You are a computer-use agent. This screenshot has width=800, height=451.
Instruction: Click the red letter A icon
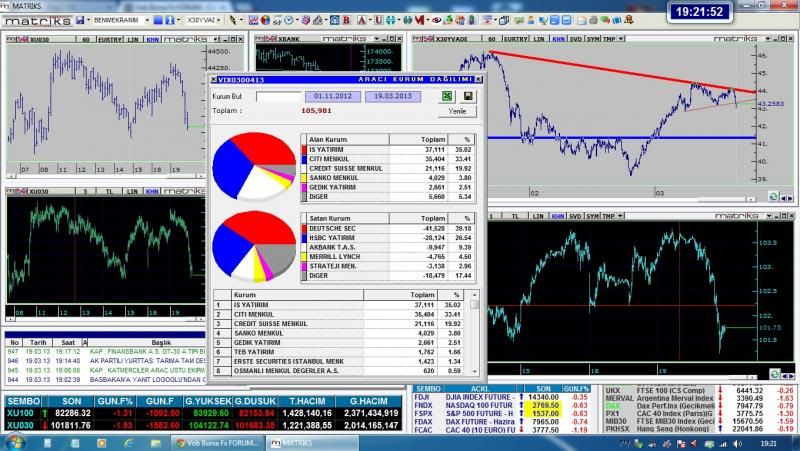tap(362, 20)
